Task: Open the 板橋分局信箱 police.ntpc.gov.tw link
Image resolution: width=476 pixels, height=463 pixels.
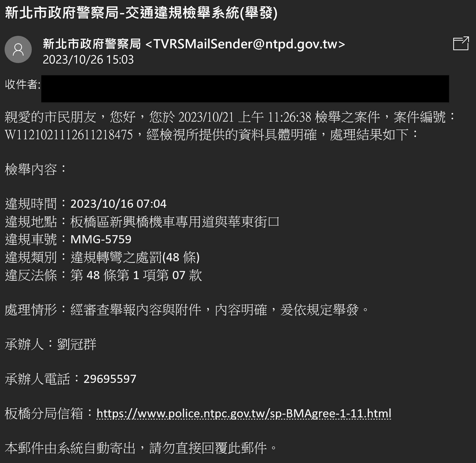Action: pyautogui.click(x=244, y=414)
